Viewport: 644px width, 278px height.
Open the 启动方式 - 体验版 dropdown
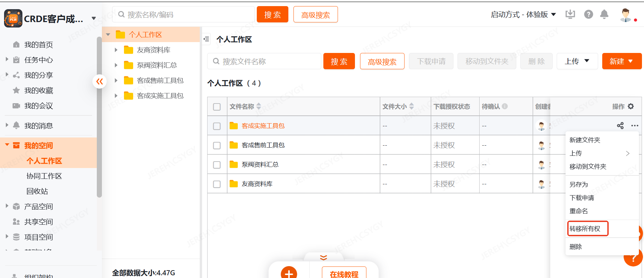point(523,15)
